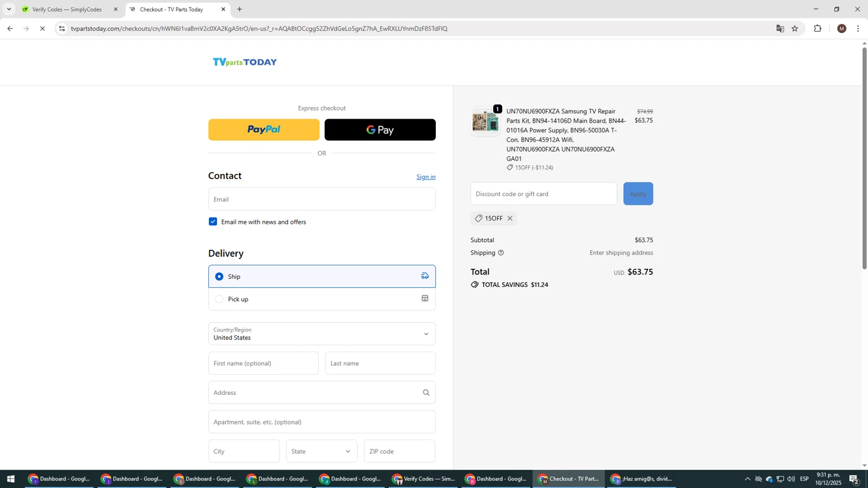Focus the Last name field
The image size is (868, 488).
click(x=380, y=363)
